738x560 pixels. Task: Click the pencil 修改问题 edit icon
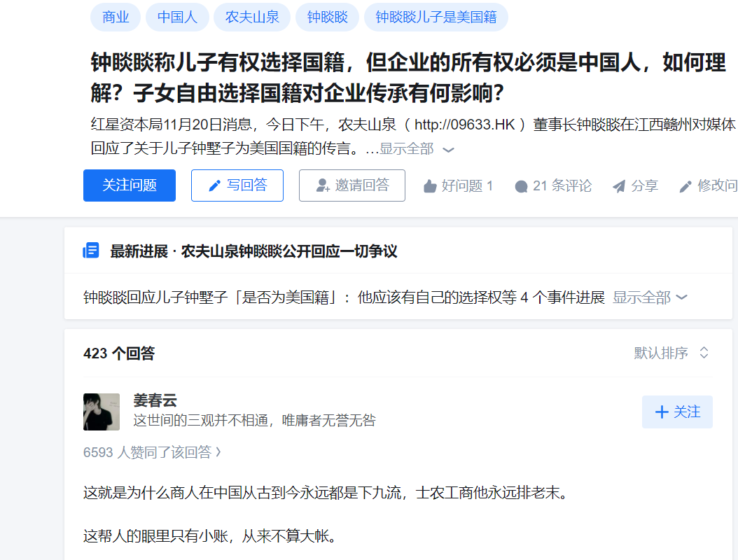pos(685,186)
